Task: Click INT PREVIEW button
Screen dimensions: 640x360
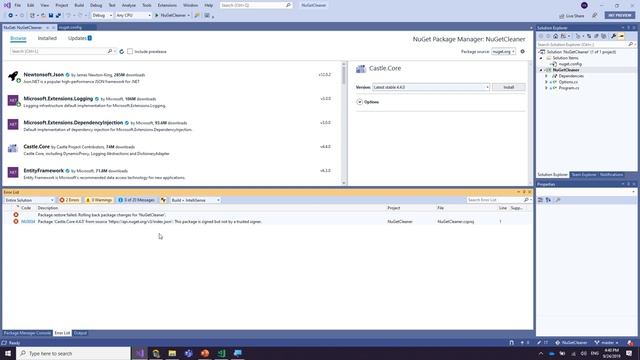Action: (620, 16)
